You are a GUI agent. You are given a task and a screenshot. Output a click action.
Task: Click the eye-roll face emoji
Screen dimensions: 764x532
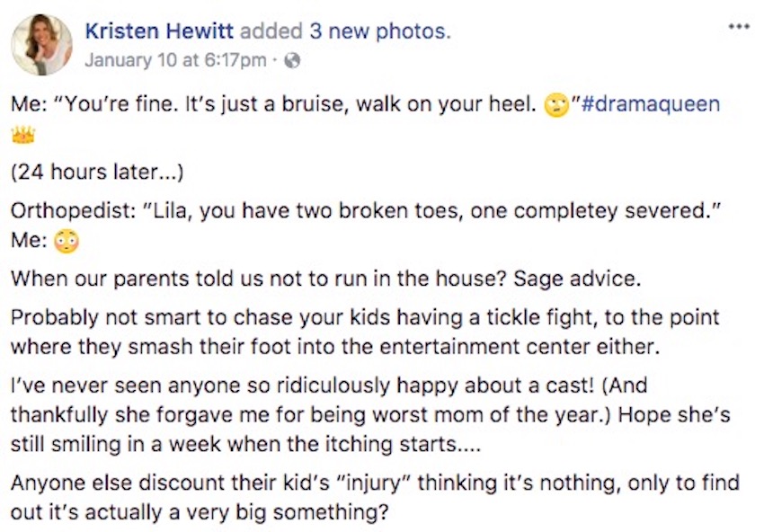(x=556, y=106)
